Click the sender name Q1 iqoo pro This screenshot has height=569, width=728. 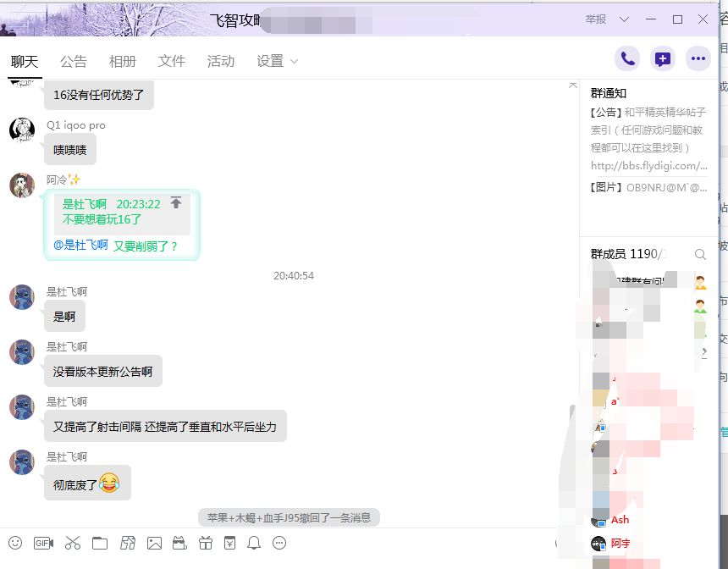75,125
